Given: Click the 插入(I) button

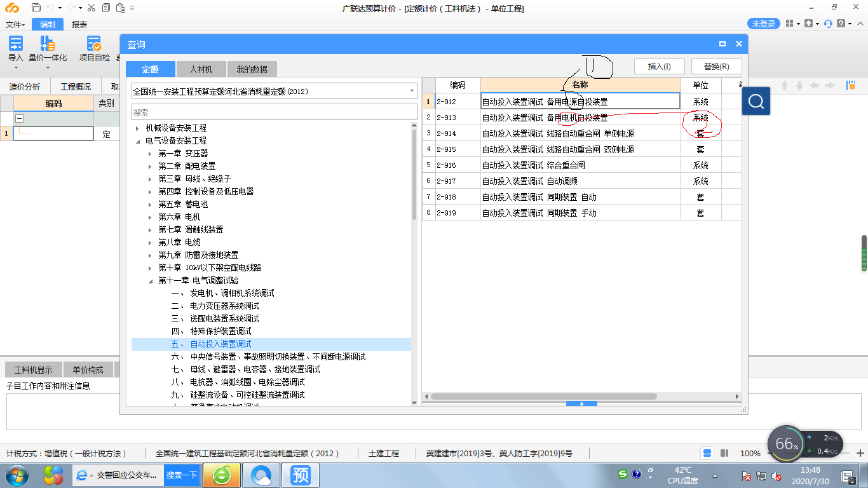Looking at the screenshot, I should 659,67.
